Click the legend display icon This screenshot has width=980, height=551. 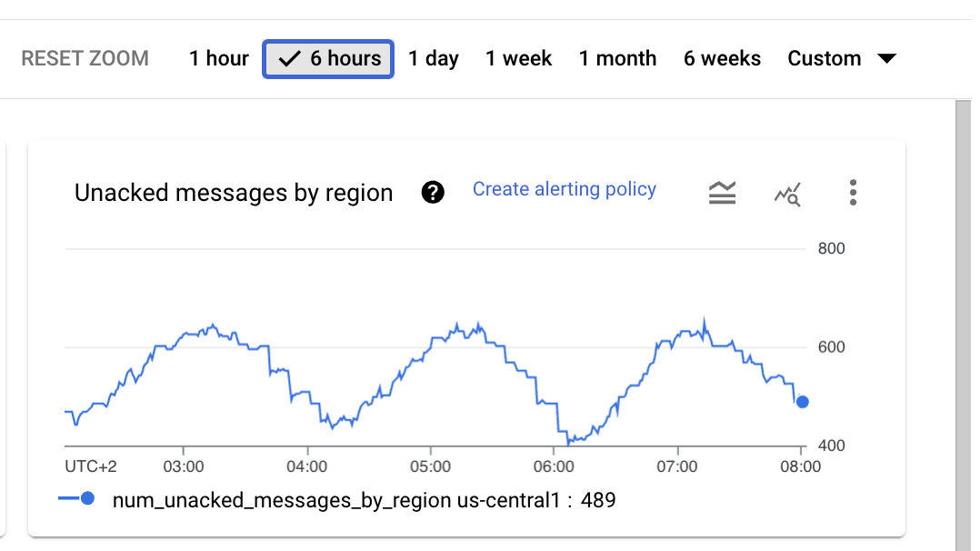point(722,192)
